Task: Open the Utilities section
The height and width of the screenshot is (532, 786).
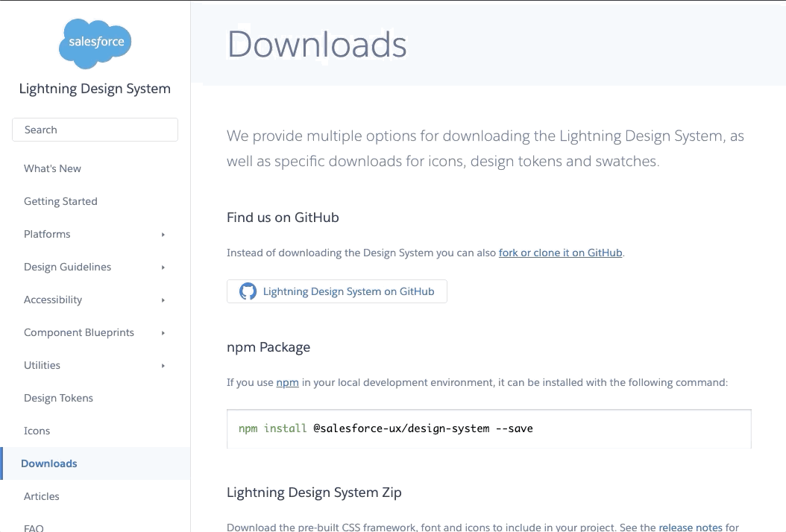Action: 42,365
